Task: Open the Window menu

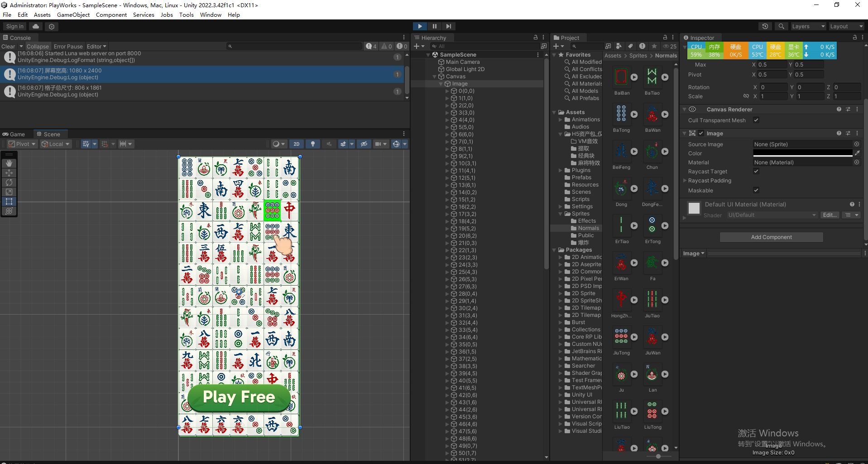Action: (211, 14)
